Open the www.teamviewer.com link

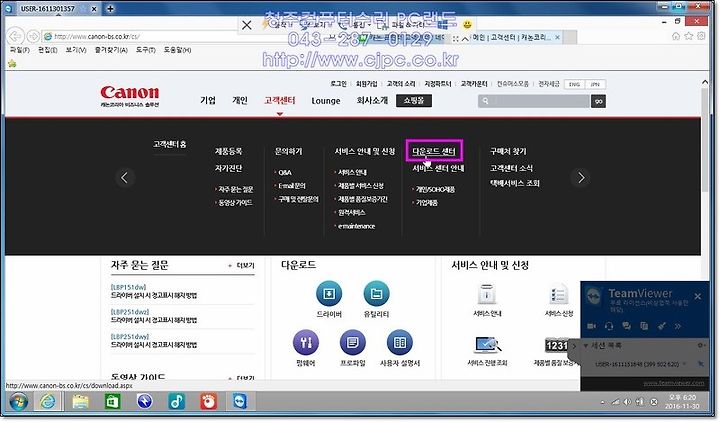(674, 383)
